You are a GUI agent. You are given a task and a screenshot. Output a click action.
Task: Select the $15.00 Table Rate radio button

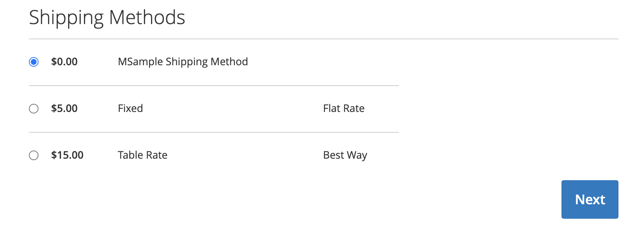pyautogui.click(x=34, y=155)
